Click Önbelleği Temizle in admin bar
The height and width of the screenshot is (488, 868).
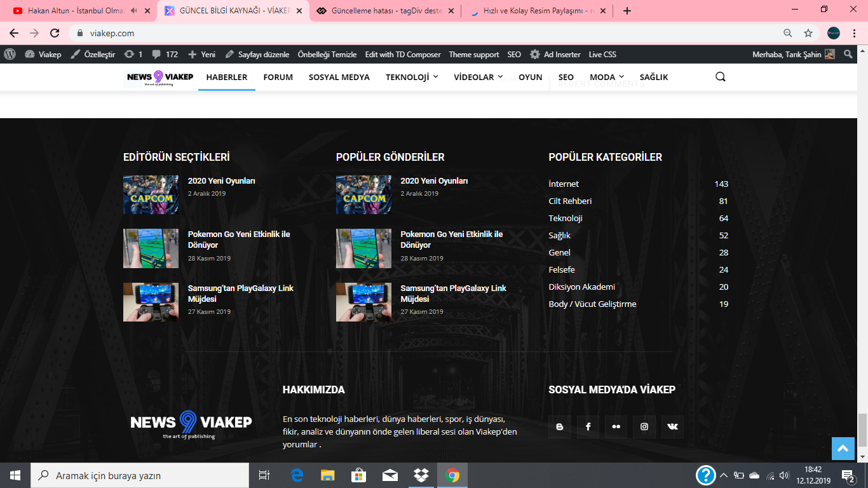[327, 55]
